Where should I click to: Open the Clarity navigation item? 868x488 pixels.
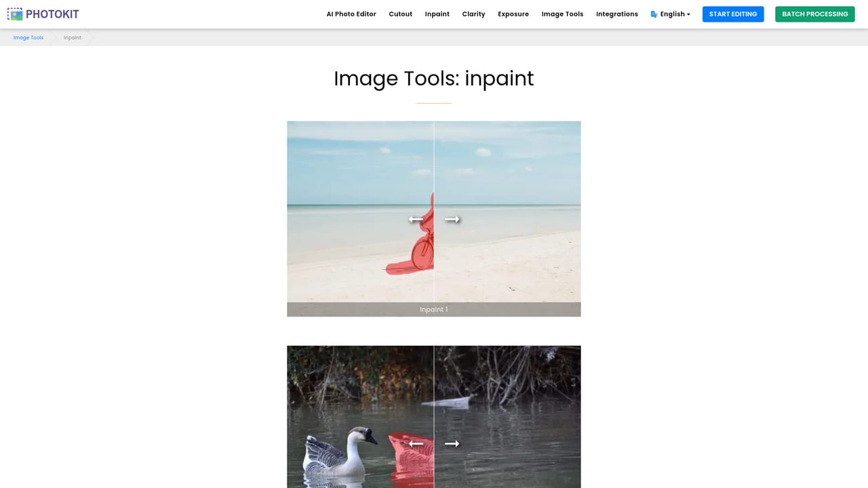[474, 14]
